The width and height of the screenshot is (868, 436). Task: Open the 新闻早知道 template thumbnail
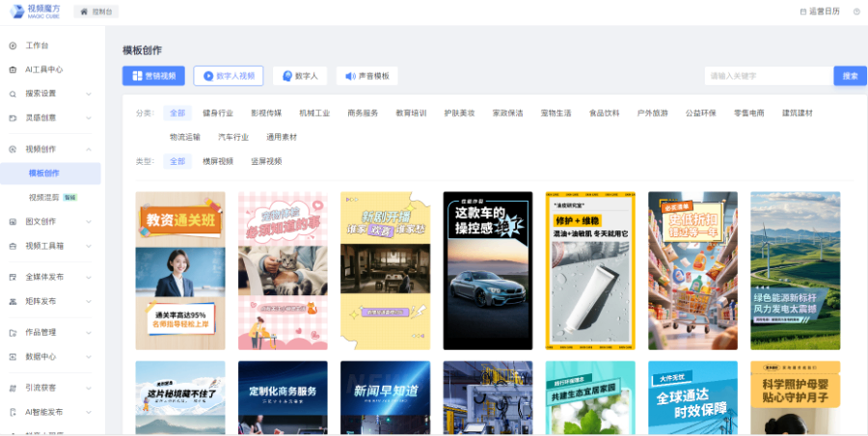coord(385,397)
